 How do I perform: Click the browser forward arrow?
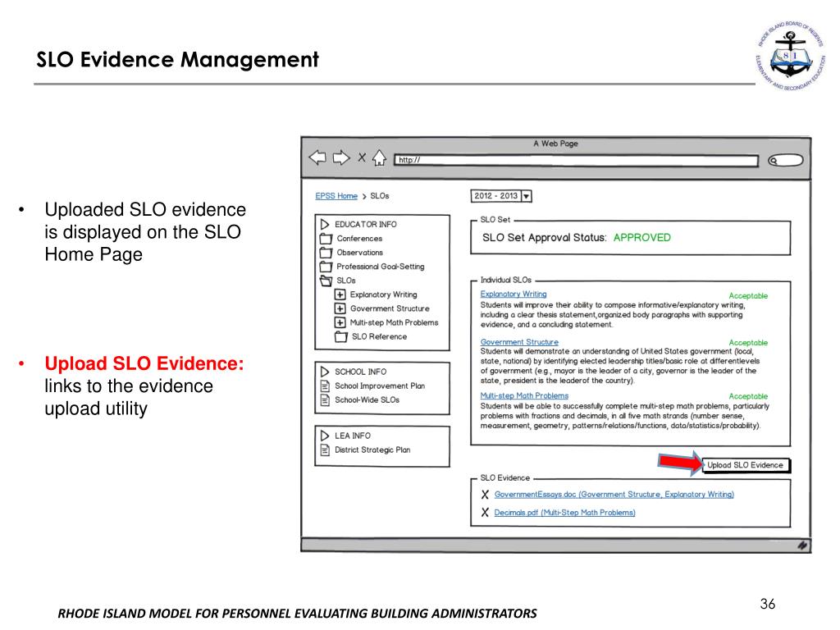[x=341, y=157]
